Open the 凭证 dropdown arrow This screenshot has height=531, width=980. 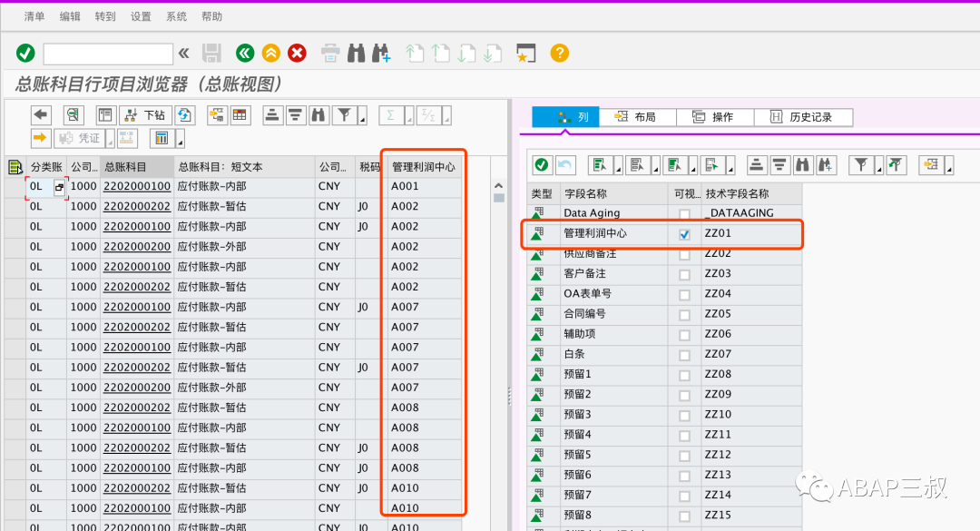(110, 140)
